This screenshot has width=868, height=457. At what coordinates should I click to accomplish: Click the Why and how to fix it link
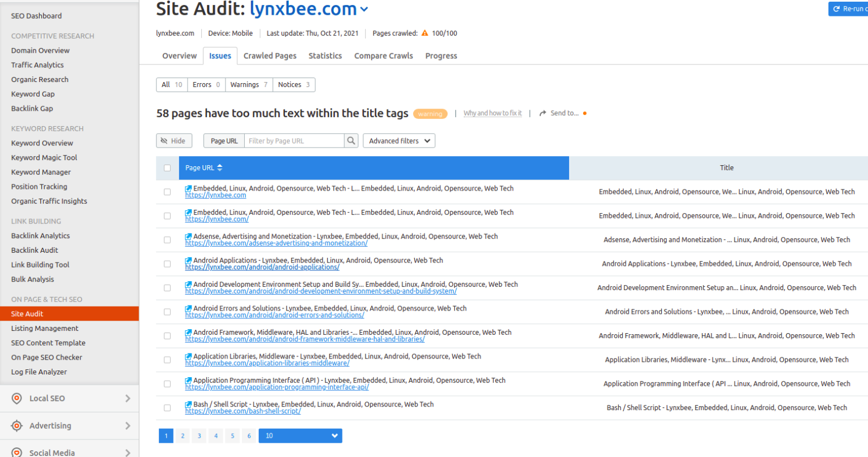493,113
